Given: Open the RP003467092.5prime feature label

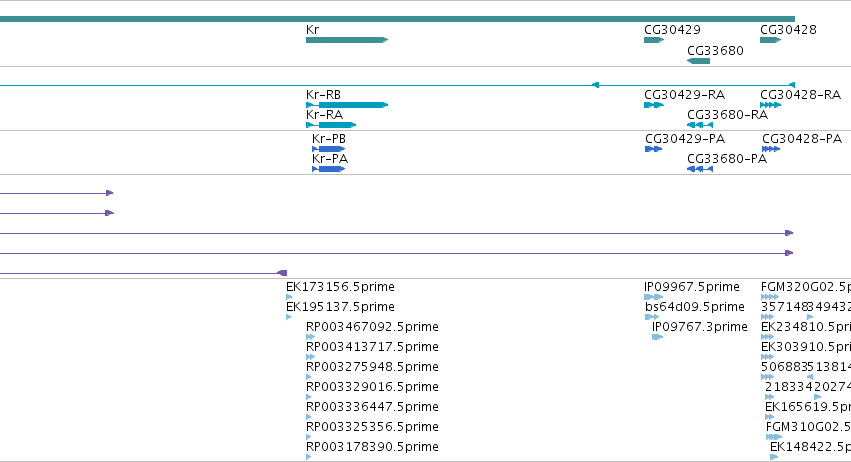Looking at the screenshot, I should click(372, 327).
